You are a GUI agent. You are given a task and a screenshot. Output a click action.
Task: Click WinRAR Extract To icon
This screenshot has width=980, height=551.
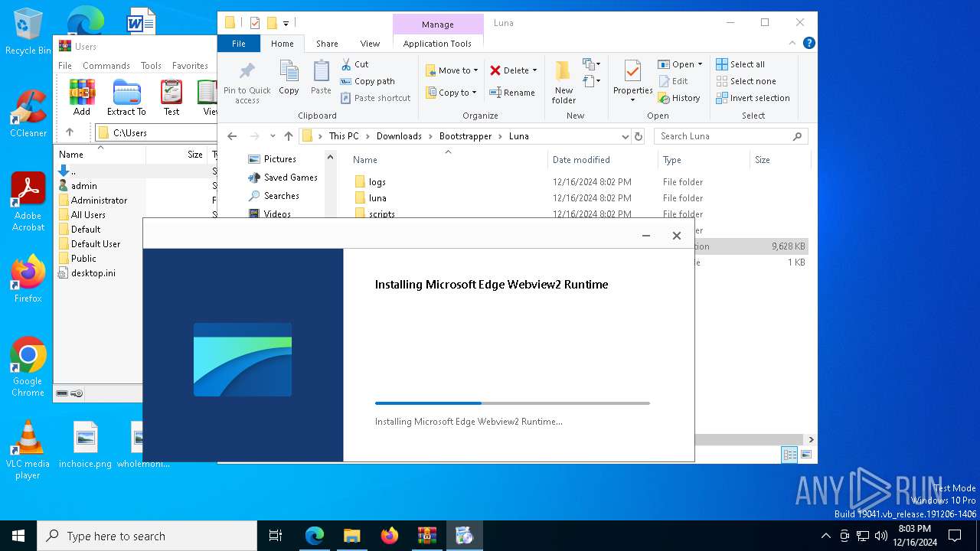[x=126, y=98]
